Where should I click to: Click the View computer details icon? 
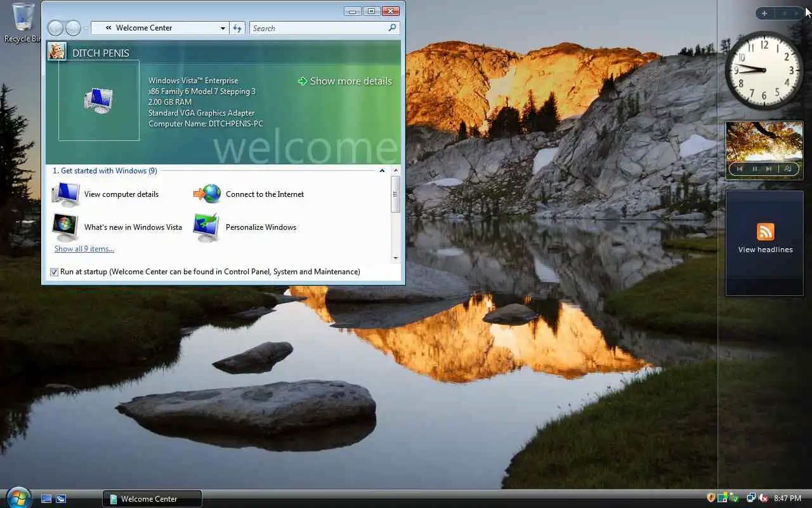[66, 194]
